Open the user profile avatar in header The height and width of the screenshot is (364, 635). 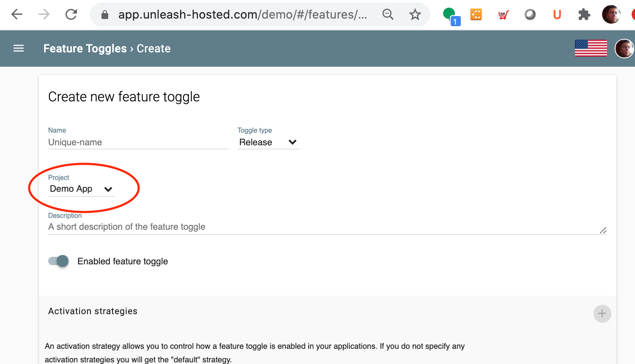click(624, 49)
